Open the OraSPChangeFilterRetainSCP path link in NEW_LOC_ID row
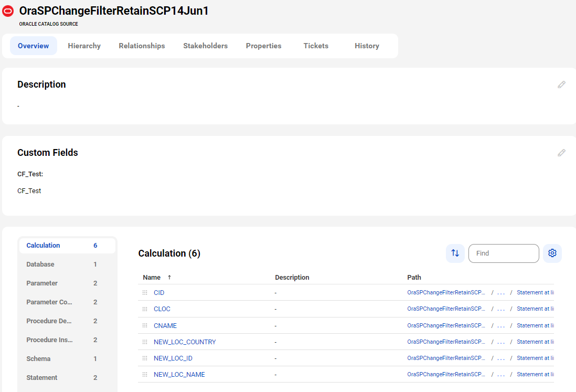576x392 pixels. click(x=446, y=358)
